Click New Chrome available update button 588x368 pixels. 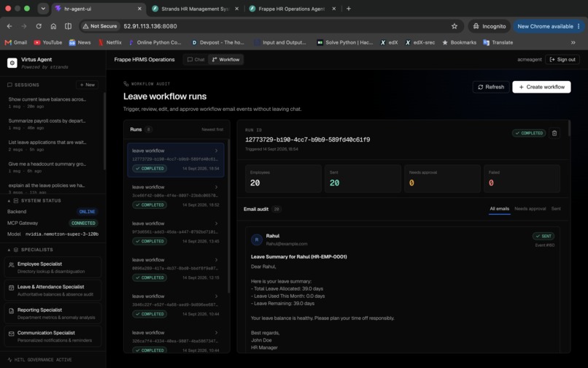(x=546, y=26)
